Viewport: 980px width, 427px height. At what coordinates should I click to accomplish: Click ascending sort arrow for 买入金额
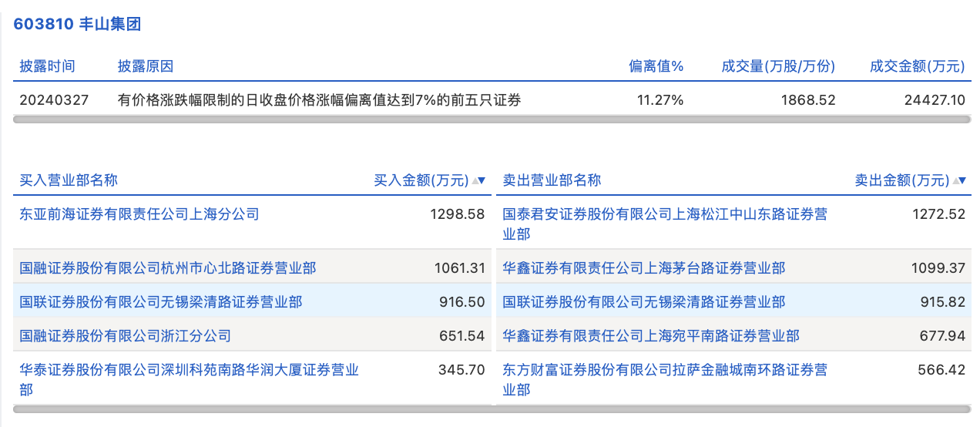click(474, 180)
